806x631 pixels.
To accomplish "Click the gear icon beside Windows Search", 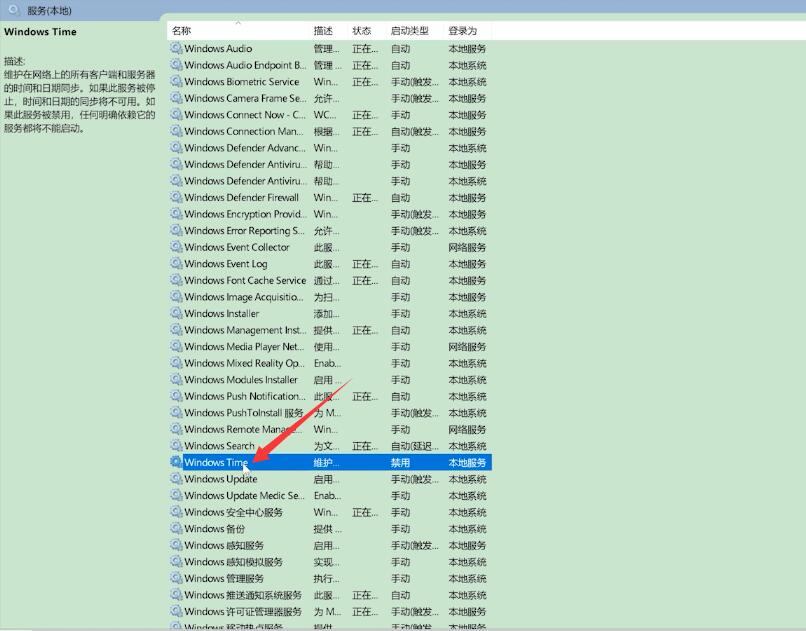I will (176, 446).
